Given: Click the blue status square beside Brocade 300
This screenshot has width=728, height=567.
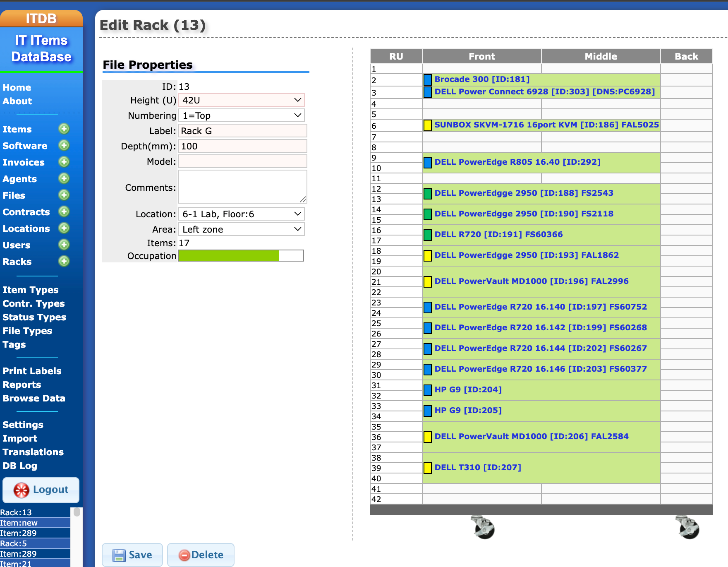Looking at the screenshot, I should pos(428,79).
